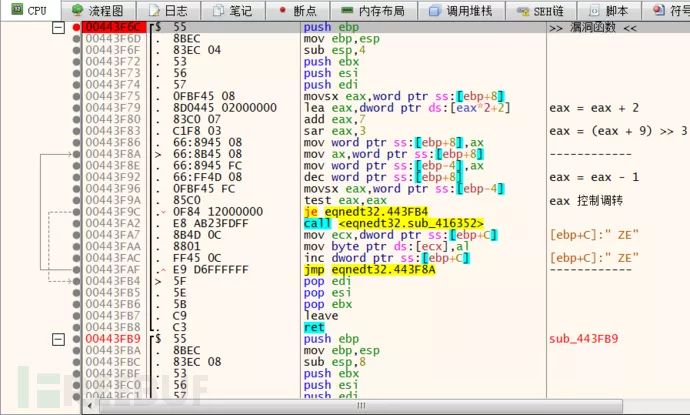The width and height of the screenshot is (690, 415).
Task: Open the 笔记 tab
Action: pyautogui.click(x=233, y=11)
